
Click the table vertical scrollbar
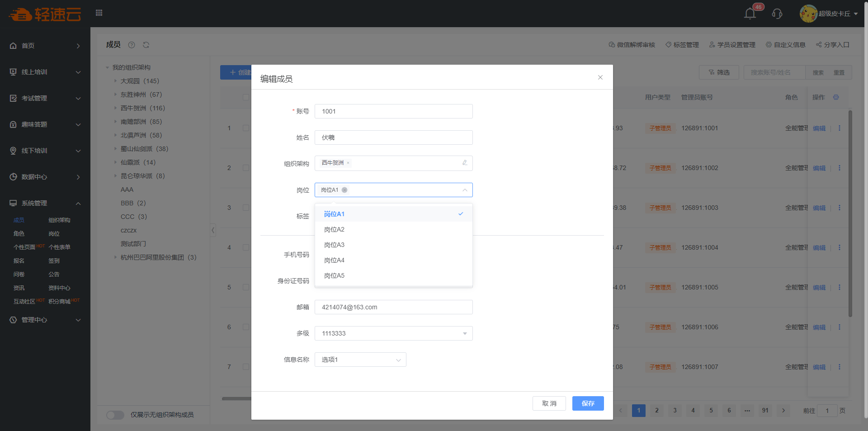850,213
